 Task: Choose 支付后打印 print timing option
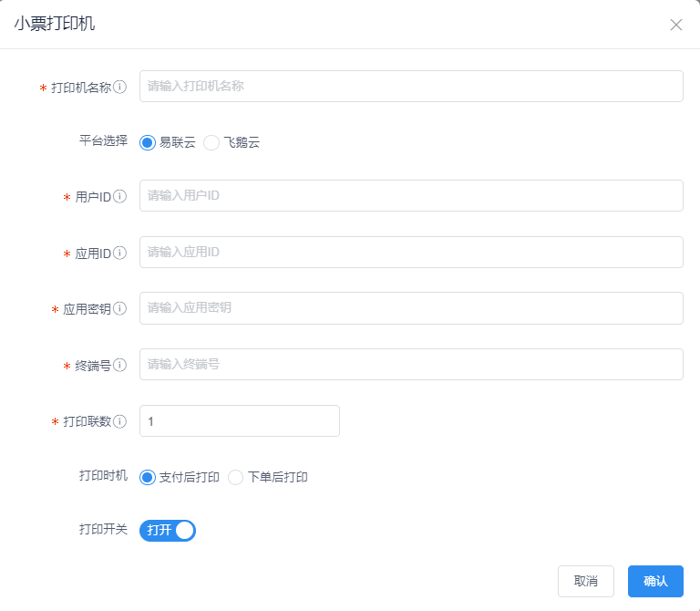(148, 477)
